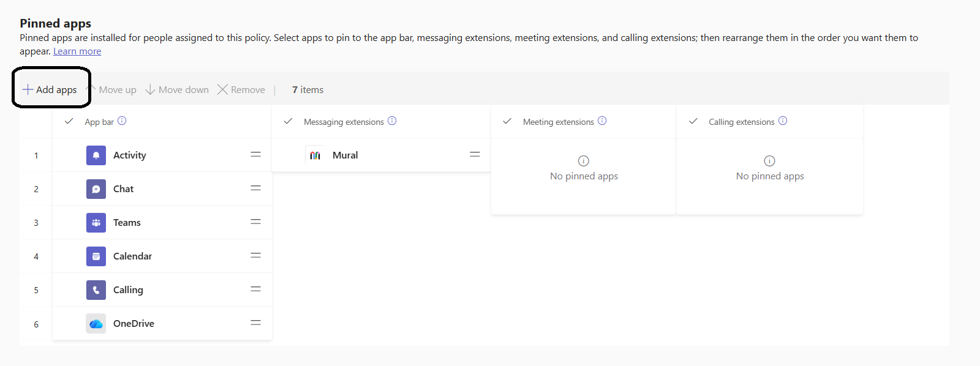Viewport: 980px width, 366px height.
Task: Select the Calling phone icon
Action: 96,290
